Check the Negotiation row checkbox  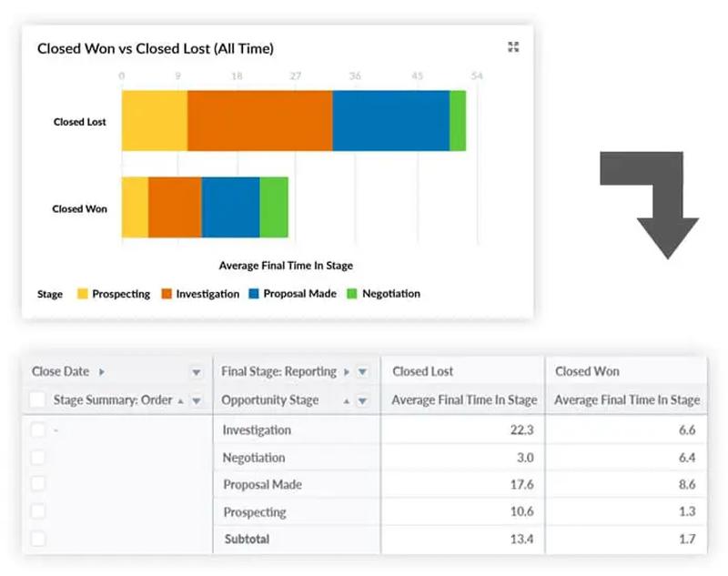pyautogui.click(x=37, y=458)
